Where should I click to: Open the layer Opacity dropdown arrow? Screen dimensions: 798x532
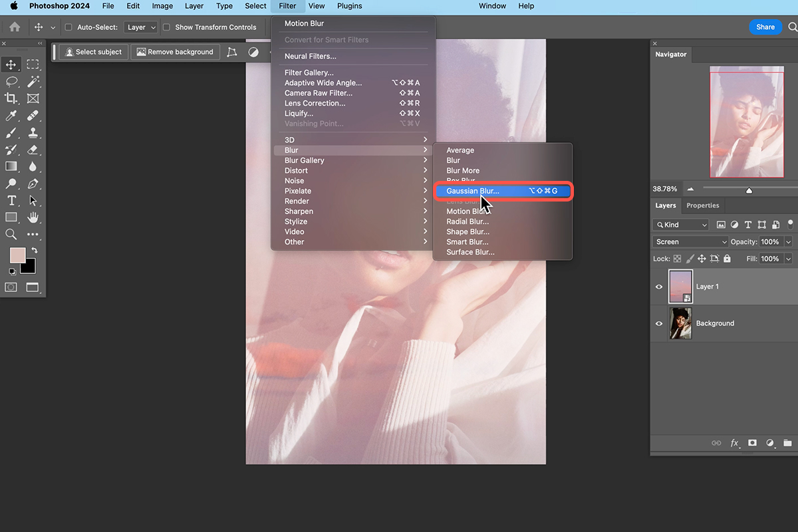tap(789, 241)
